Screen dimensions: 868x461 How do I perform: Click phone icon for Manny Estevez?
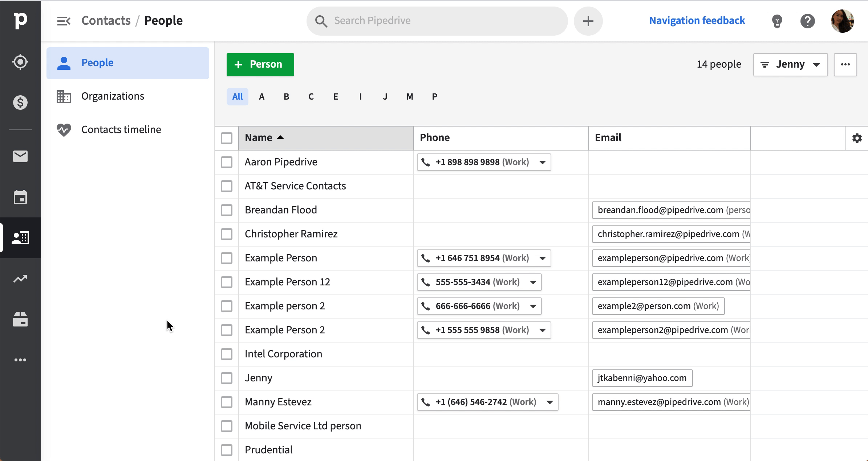pos(426,402)
